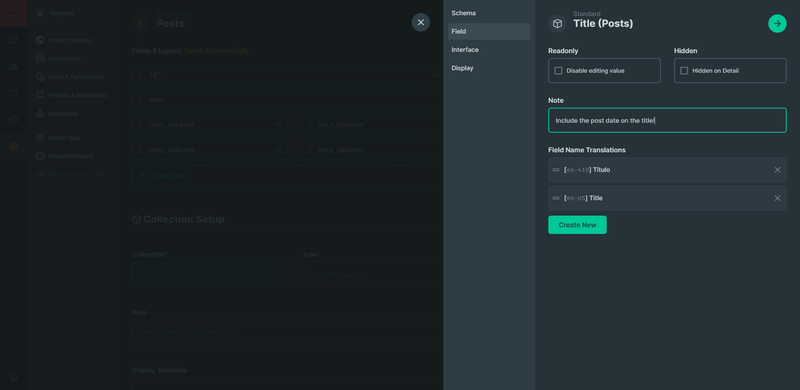This screenshot has width=800, height=390.
Task: Open the settings gear in left sidebar
Action: [13, 147]
